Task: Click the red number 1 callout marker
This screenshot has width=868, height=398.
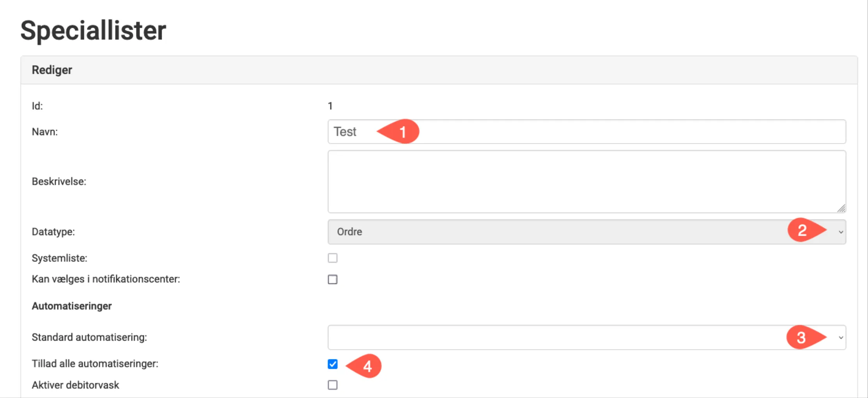Action: pyautogui.click(x=402, y=131)
